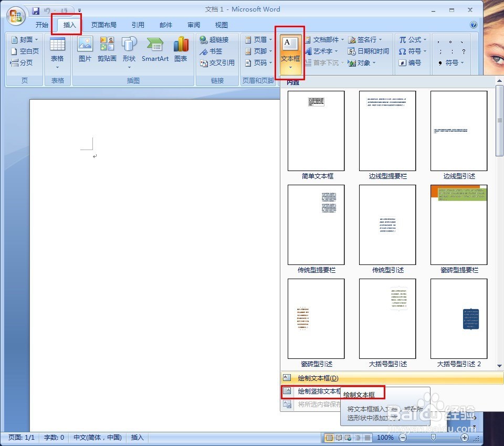Screen dimensions: 504x446
Task: Switch to the Insert (插入) tab
Action: tap(69, 25)
